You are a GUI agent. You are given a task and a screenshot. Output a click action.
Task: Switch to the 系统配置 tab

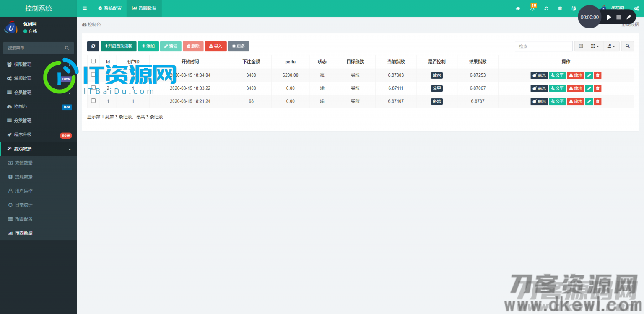(x=110, y=8)
